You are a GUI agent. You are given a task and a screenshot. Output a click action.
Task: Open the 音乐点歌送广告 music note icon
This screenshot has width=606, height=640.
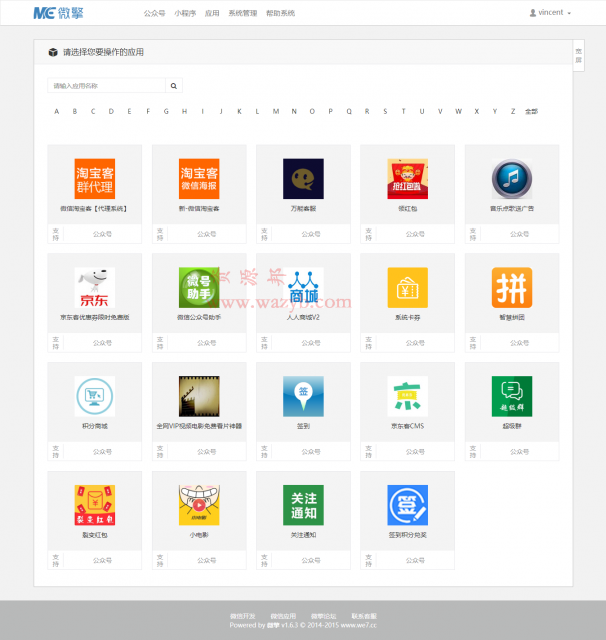512,179
